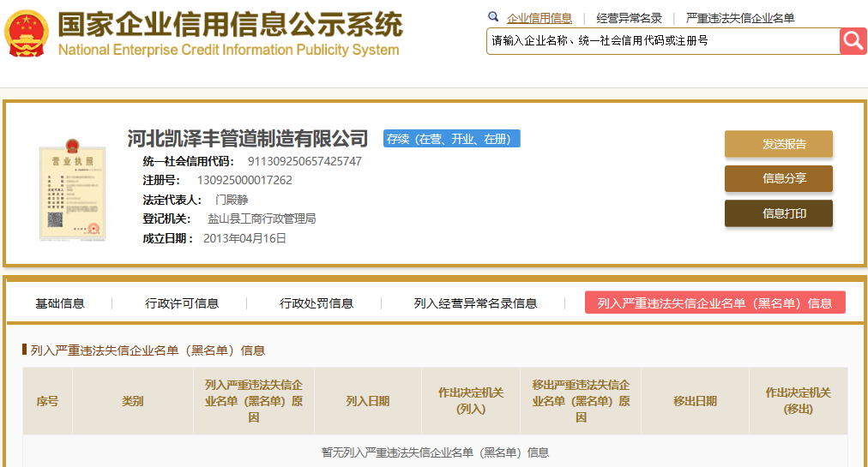The height and width of the screenshot is (467, 868).
Task: Click the company name 河北凯泽丰管道制造有限公司
Action: pyautogui.click(x=247, y=138)
